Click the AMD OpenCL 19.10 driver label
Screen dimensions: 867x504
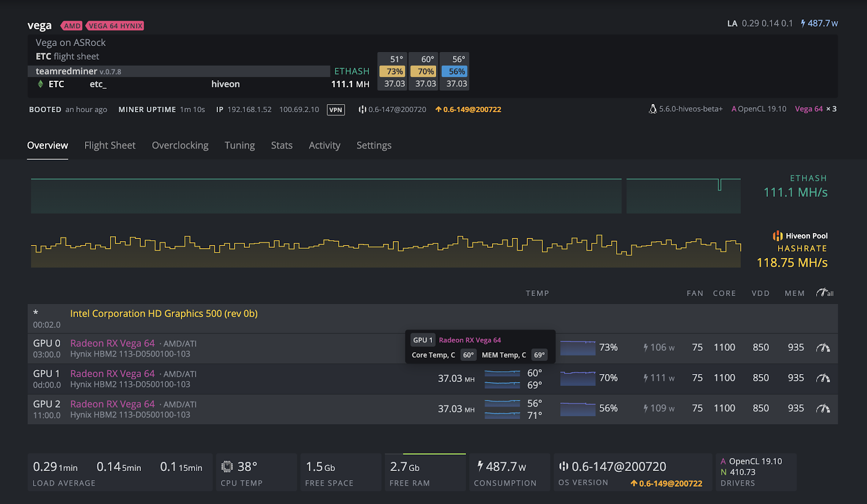759,109
